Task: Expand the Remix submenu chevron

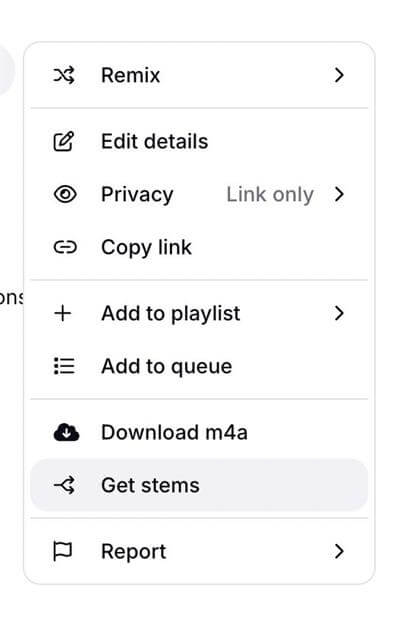Action: point(339,75)
